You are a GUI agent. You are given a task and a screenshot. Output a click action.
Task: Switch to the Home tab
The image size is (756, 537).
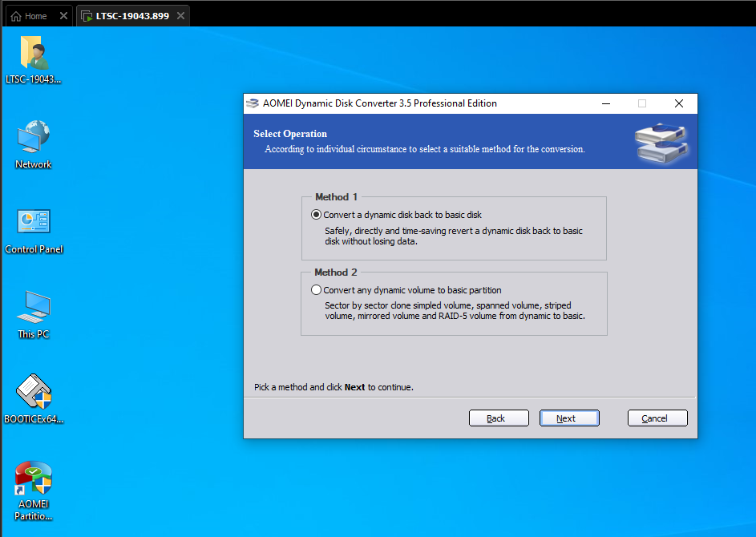tap(35, 16)
